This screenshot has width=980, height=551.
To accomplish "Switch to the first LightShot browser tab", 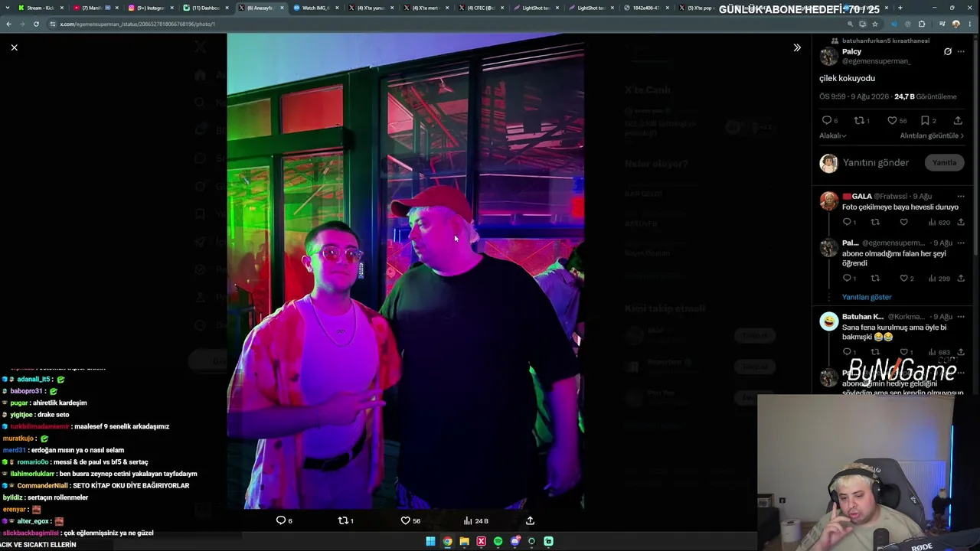I will [535, 8].
